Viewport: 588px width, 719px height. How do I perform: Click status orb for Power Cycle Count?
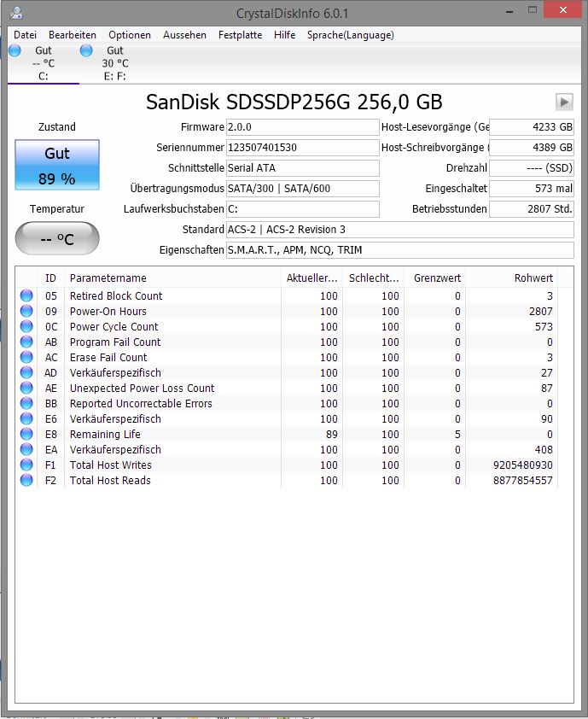point(26,326)
